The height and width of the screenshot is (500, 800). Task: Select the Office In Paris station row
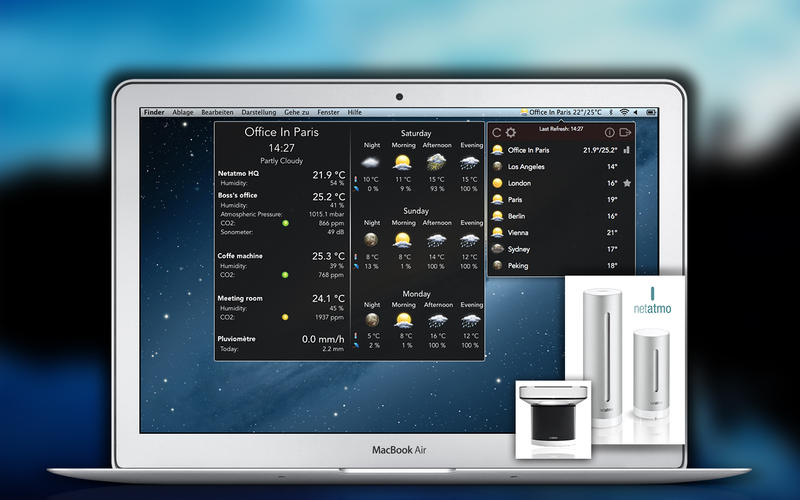click(561, 150)
